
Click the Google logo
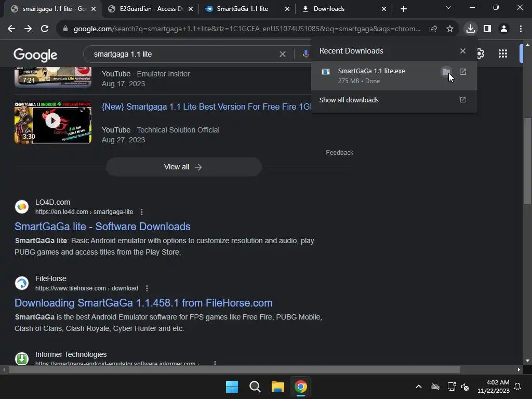point(35,55)
